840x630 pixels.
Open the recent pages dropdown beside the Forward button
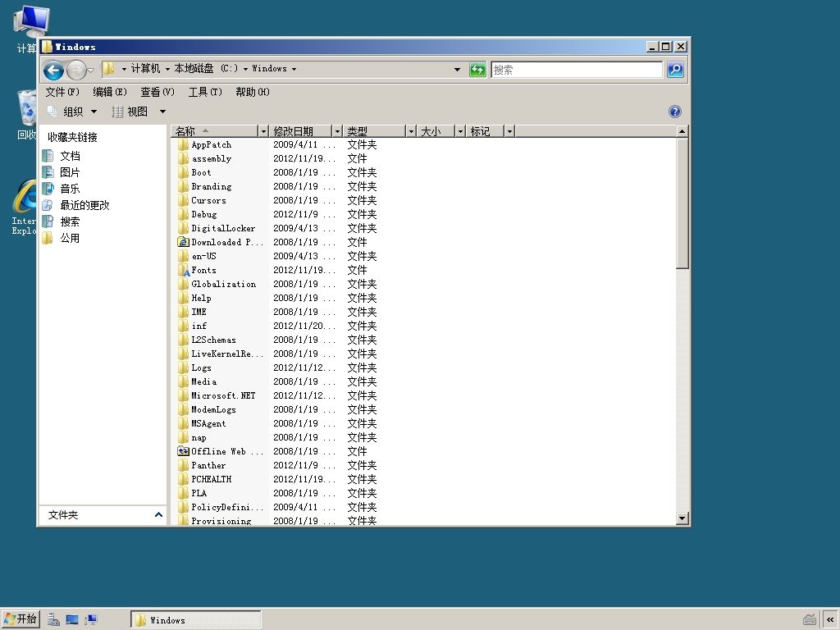click(90, 71)
